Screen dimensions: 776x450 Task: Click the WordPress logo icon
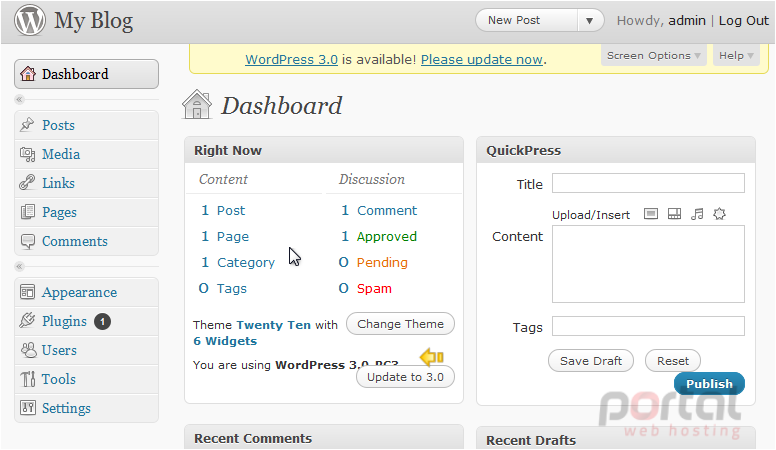click(x=30, y=20)
